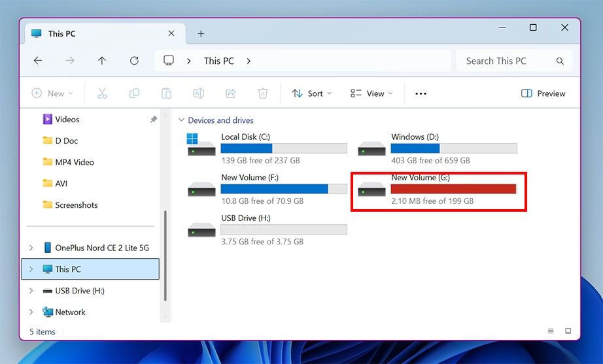Expand USB Drive (H:) tree node

click(x=31, y=291)
